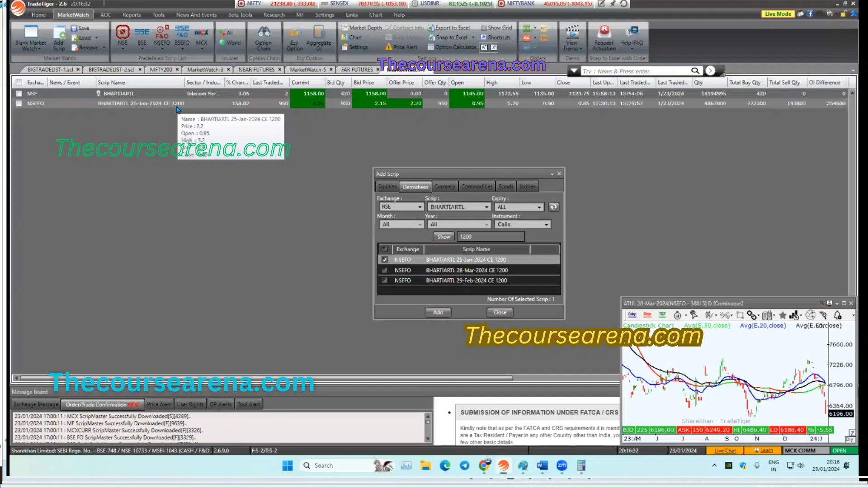Open the Option Calculator icon
The image size is (868, 488).
tap(454, 47)
